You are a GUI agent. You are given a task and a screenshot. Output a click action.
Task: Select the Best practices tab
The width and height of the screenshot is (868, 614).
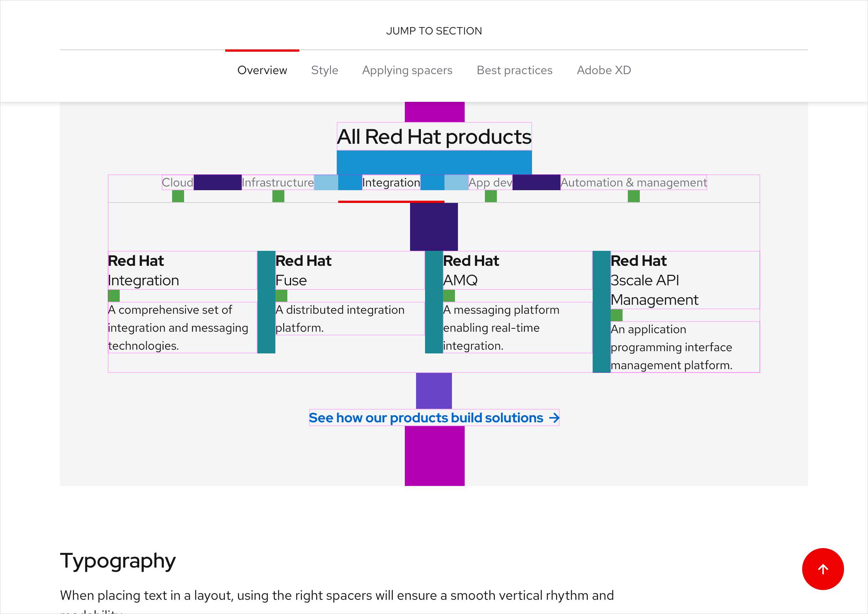(x=514, y=70)
